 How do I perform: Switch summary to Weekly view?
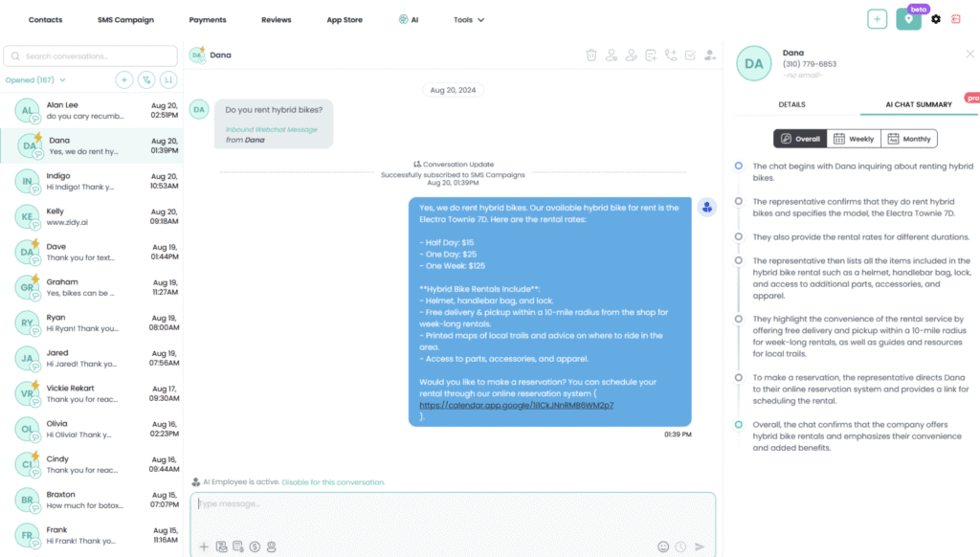click(x=854, y=139)
